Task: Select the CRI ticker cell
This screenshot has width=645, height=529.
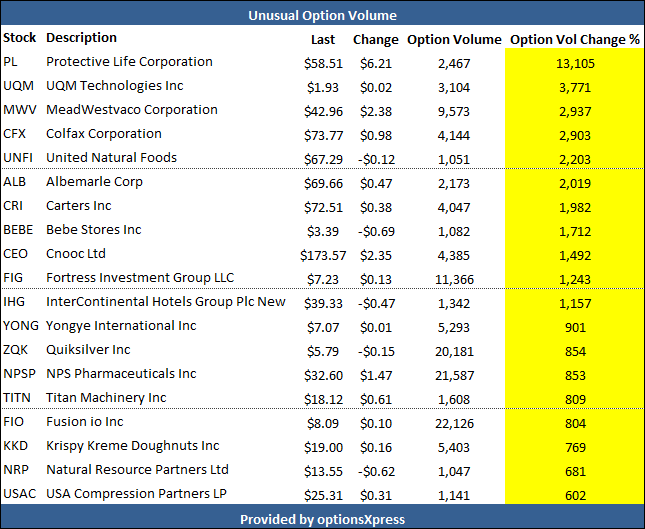Action: coord(13,206)
